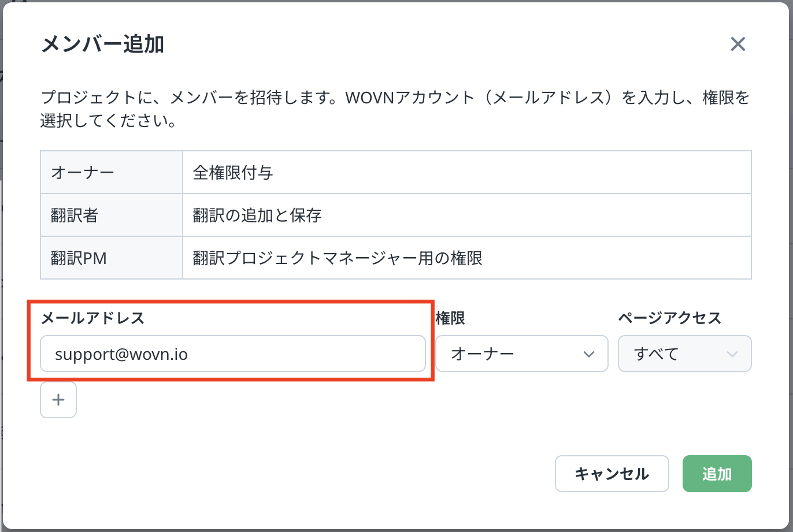793x532 pixels.
Task: Click the 翻訳の追加と保存 description cell
Action: coord(466,215)
